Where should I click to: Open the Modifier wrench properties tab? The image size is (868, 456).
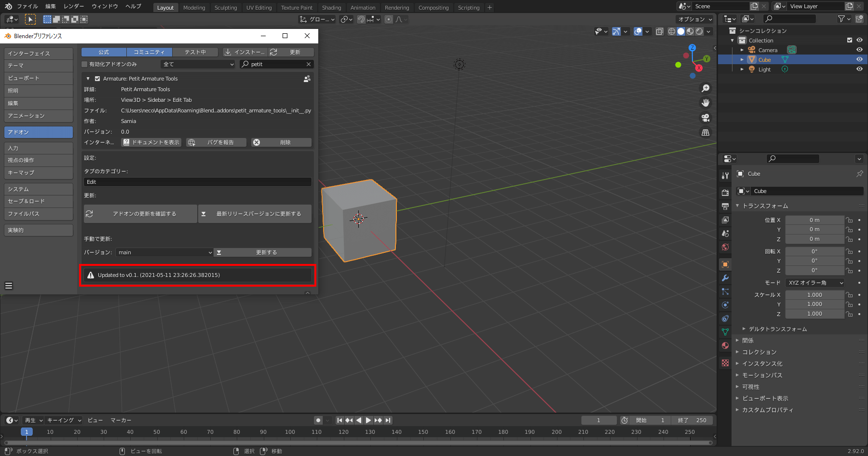pos(725,278)
